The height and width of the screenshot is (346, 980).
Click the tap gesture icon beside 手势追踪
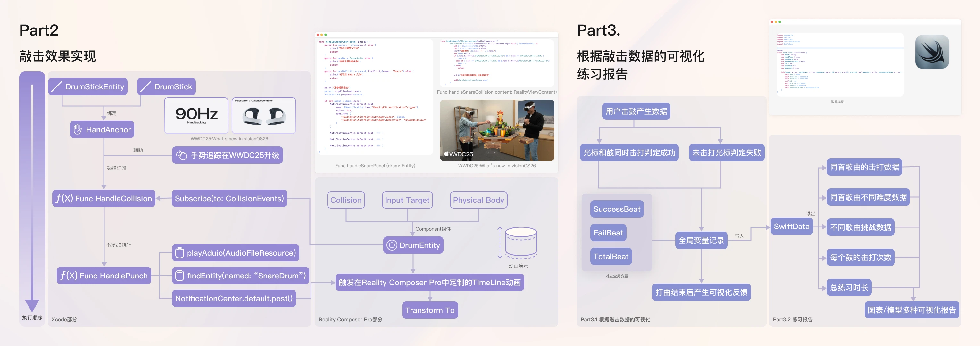pyautogui.click(x=181, y=155)
